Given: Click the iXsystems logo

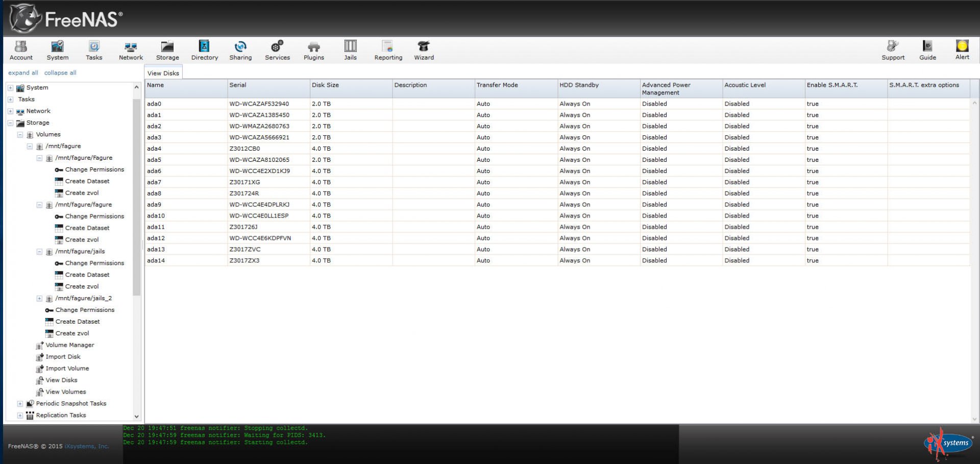Looking at the screenshot, I should (949, 443).
